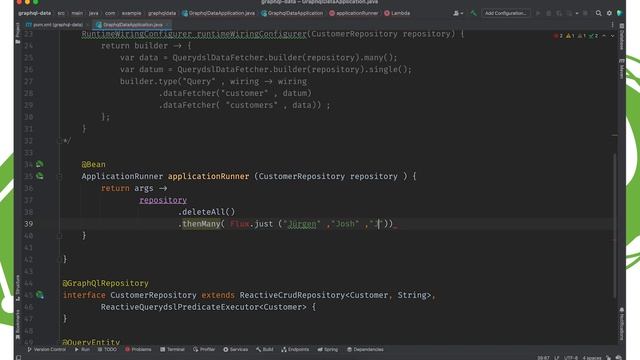Image resolution: width=640 pixels, height=360 pixels.
Task: Collapse the fold marker at line 35
Action: [60, 176]
